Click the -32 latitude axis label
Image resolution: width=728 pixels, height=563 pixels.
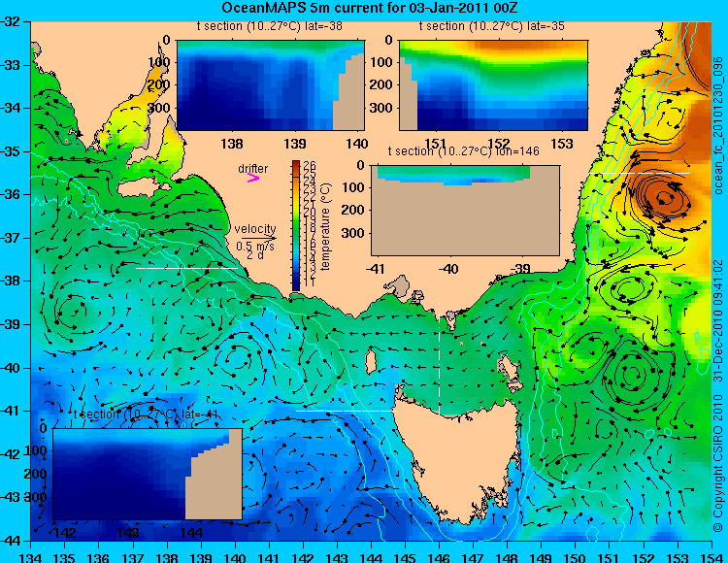tap(10, 21)
